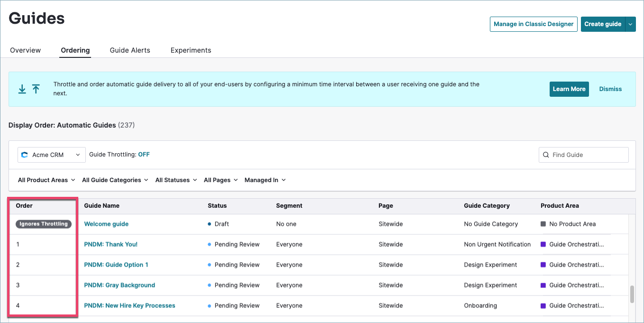Click the Onboarding category cell
This screenshot has width=644, height=323.
480,305
